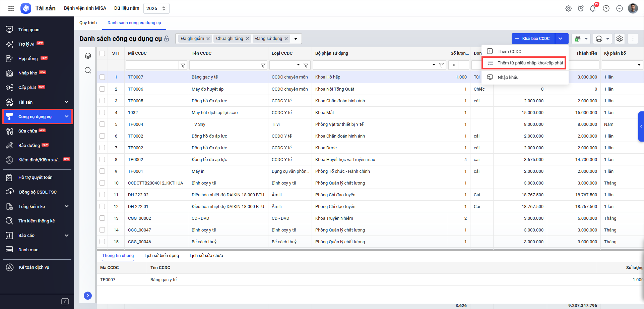Image resolution: width=644 pixels, height=309 pixels.
Task: Open the help question mark icon
Action: click(x=606, y=9)
